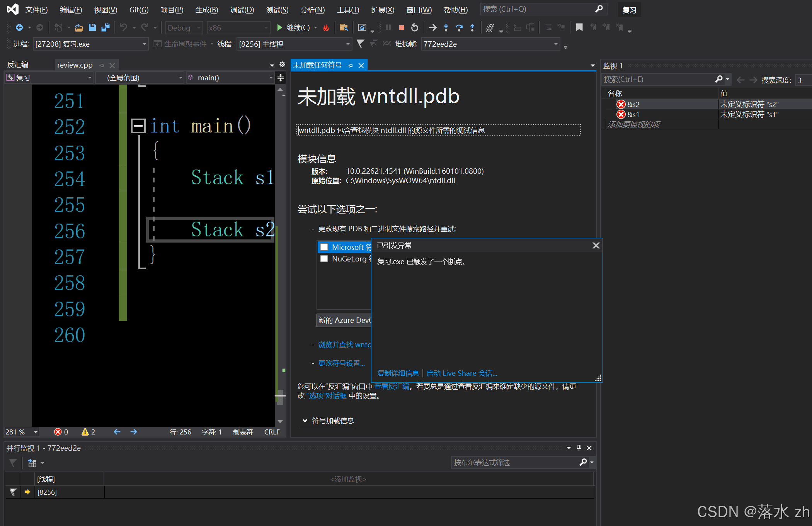Click the 搜索深度 value field showing 3
Screen dimensions: 812x526
(x=803, y=80)
